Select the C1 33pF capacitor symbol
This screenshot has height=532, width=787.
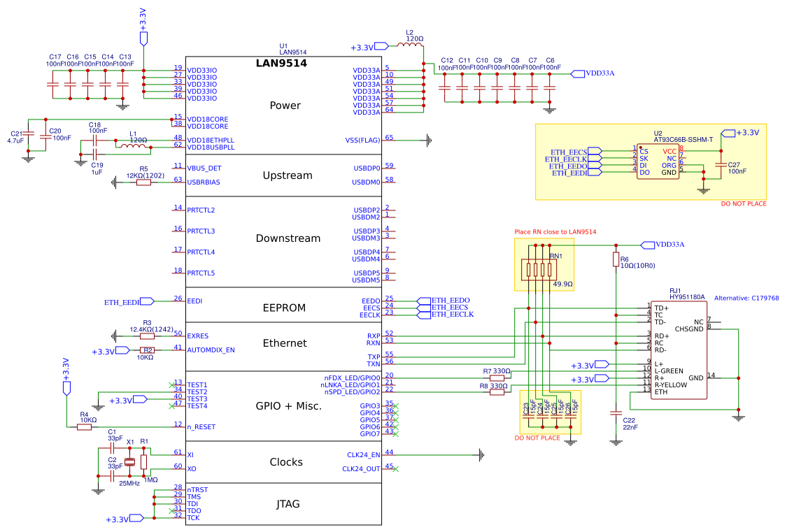[x=112, y=448]
